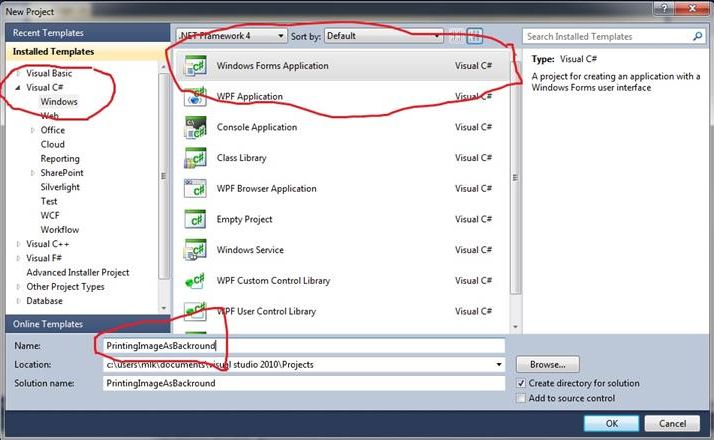Expand the Visual F# tree node
The height and width of the screenshot is (440, 714).
(18, 258)
